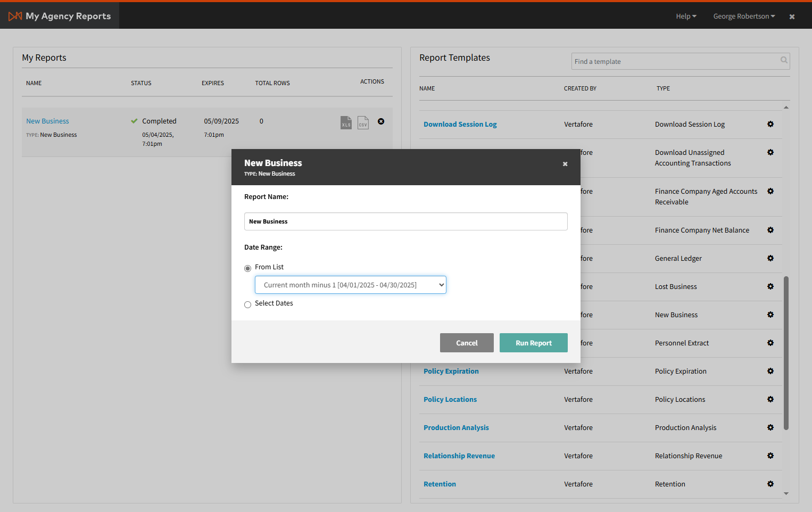Click the Find a template search box
Screen dimensions: 812x512
pyautogui.click(x=681, y=61)
